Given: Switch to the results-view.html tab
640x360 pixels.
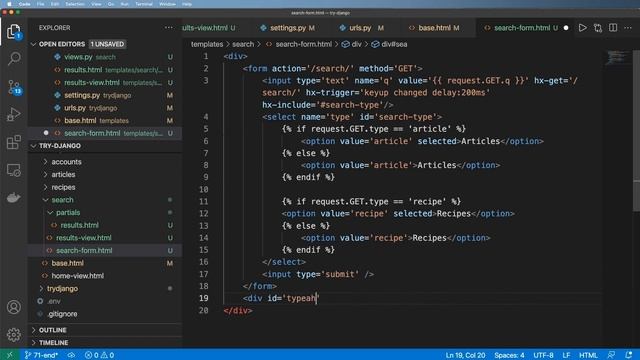Looking at the screenshot, I should tap(209, 28).
